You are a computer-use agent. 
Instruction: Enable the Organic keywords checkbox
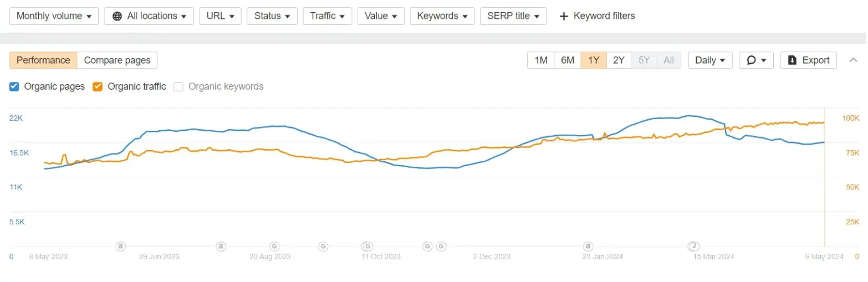point(178,86)
